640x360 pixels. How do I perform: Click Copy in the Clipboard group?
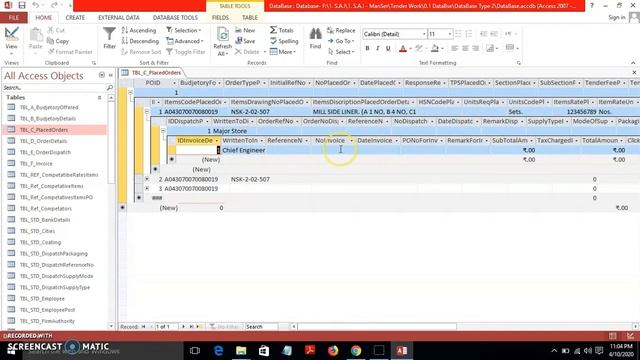click(x=58, y=41)
